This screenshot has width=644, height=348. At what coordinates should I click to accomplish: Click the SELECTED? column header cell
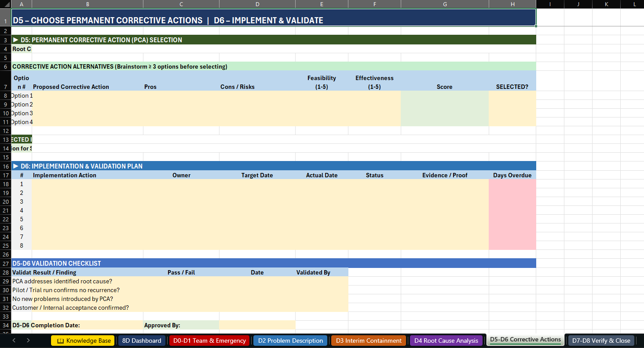click(x=512, y=87)
